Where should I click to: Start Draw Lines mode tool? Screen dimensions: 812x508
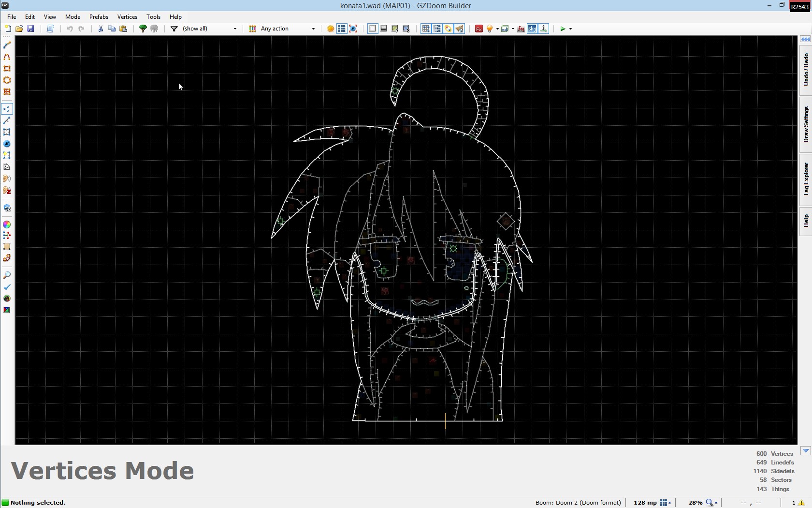pos(7,45)
